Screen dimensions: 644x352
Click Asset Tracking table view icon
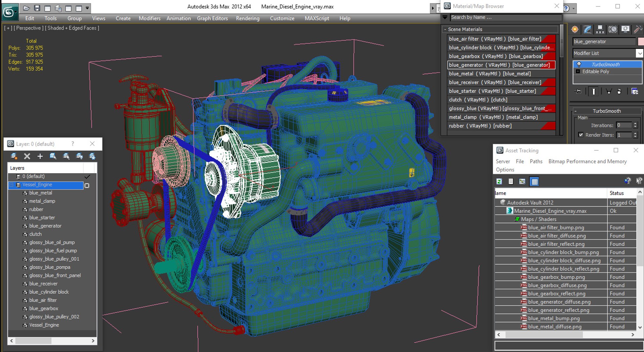(x=535, y=182)
